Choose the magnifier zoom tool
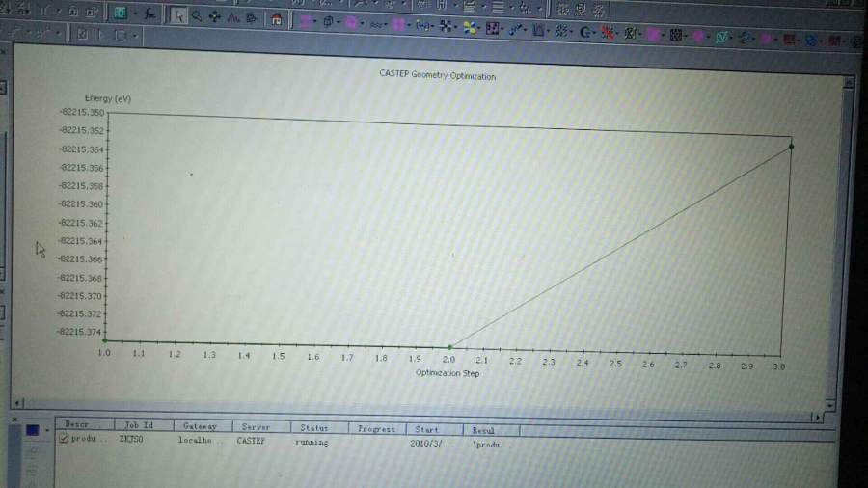 coord(197,16)
